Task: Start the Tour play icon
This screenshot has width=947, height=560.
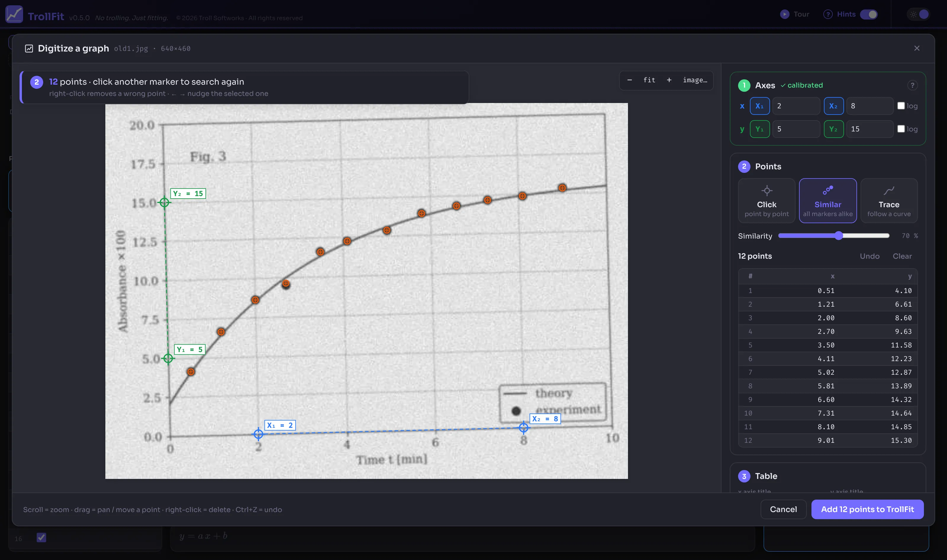Action: (x=785, y=14)
